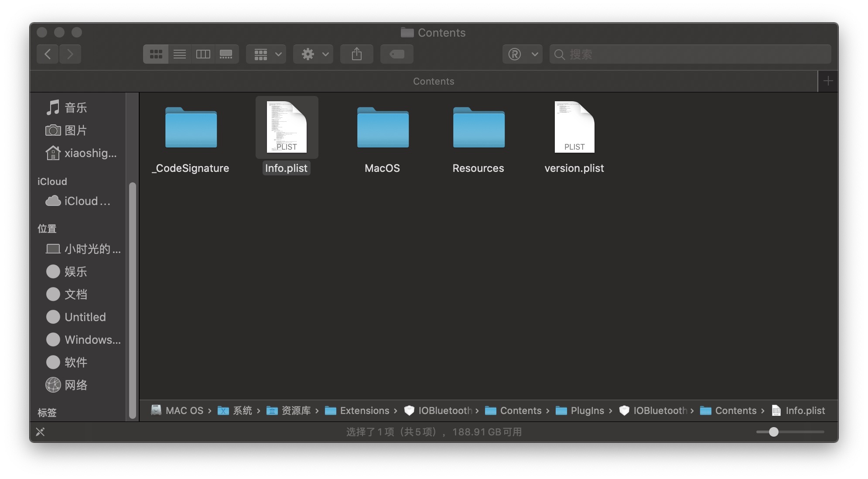The width and height of the screenshot is (868, 479).
Task: Click Extensions in the path bar
Action: point(364,411)
